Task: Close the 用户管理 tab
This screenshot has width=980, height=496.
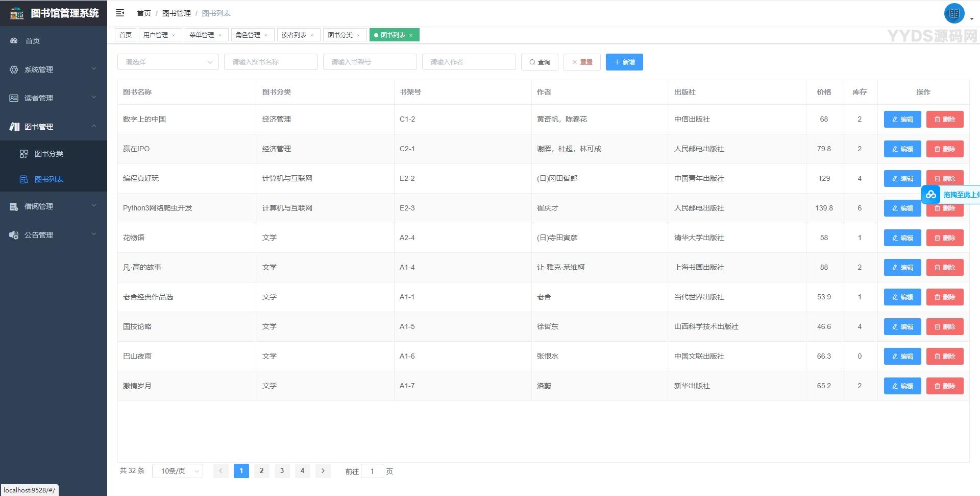Action: [x=174, y=35]
